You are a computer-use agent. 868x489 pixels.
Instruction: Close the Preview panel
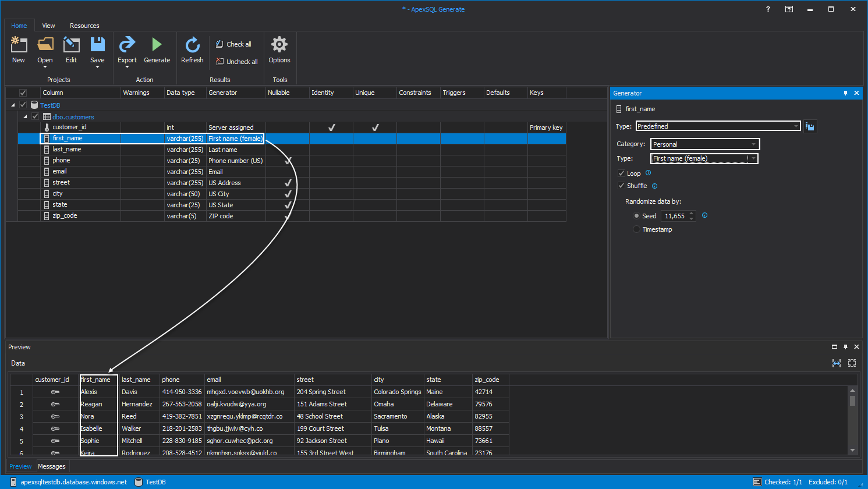856,346
